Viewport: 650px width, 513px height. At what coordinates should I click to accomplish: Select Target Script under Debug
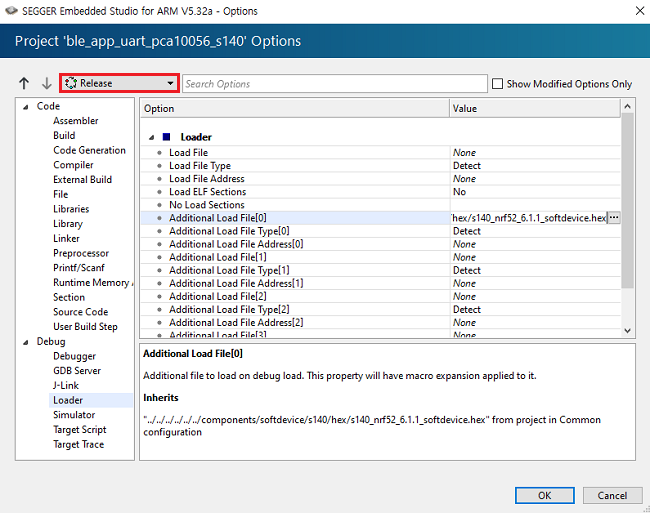pos(80,430)
